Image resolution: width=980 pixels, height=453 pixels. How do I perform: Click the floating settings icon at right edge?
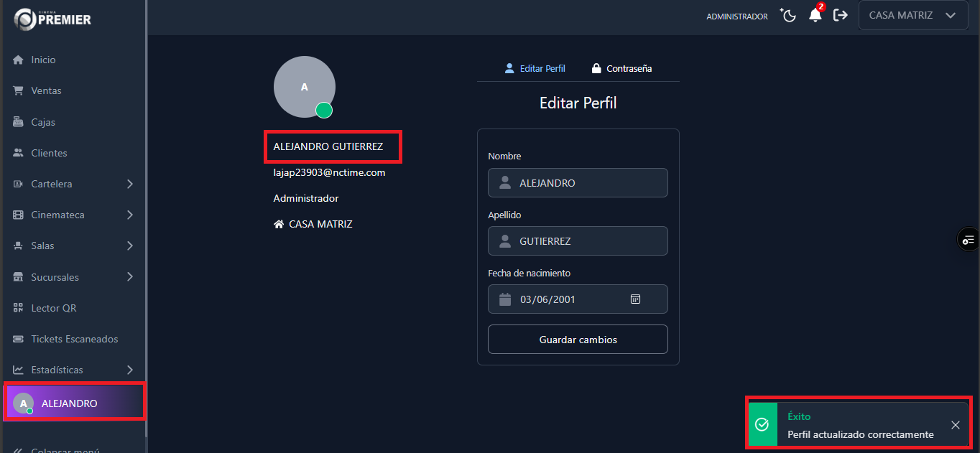(969, 240)
